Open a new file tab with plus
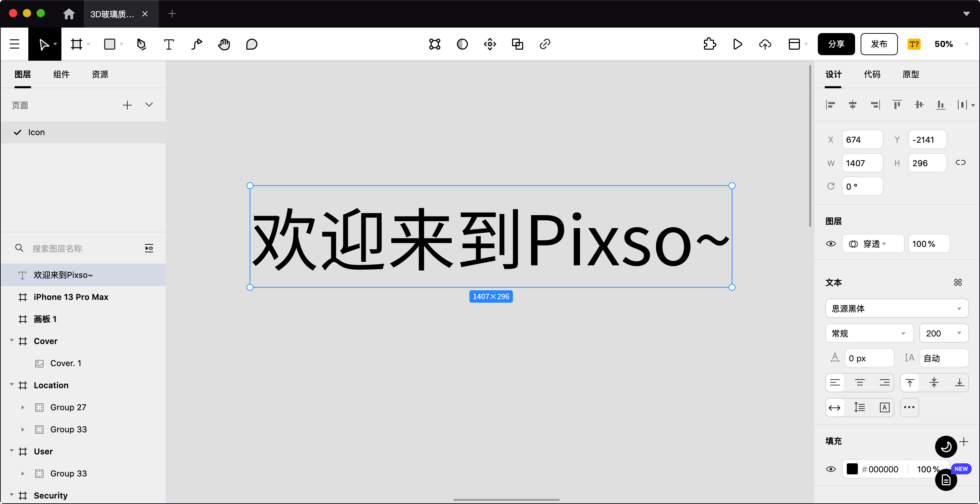The height and width of the screenshot is (504, 980). 172,14
